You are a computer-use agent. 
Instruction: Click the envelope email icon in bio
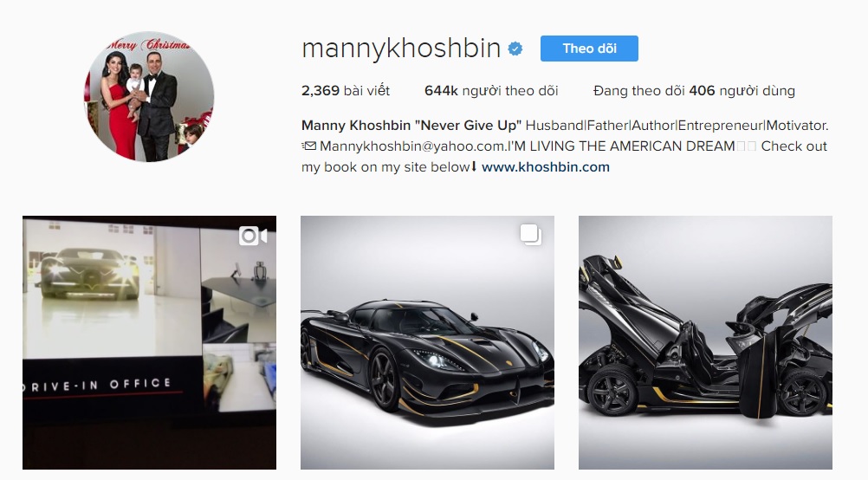(309, 146)
